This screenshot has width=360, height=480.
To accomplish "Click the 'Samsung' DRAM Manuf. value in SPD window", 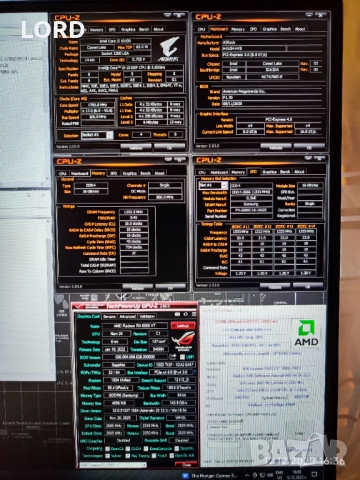I will point(251,204).
